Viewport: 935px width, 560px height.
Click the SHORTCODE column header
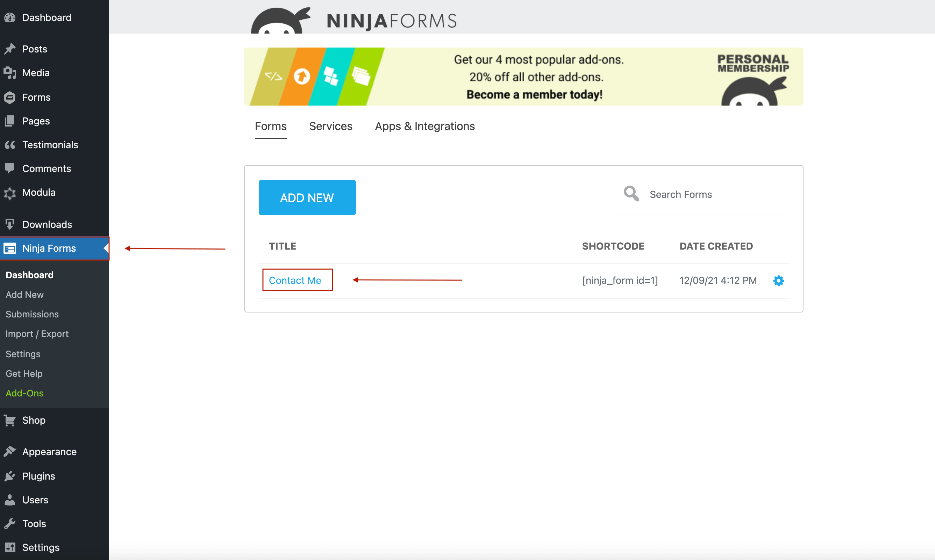(x=613, y=246)
